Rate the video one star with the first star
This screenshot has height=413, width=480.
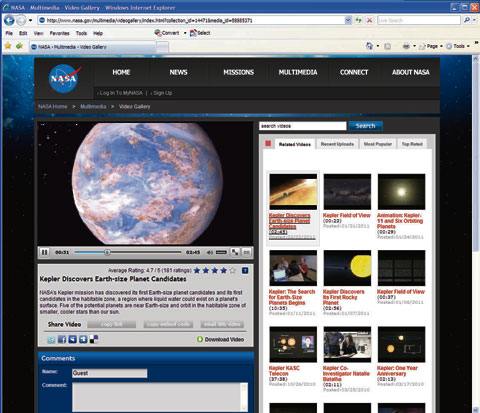(x=197, y=270)
